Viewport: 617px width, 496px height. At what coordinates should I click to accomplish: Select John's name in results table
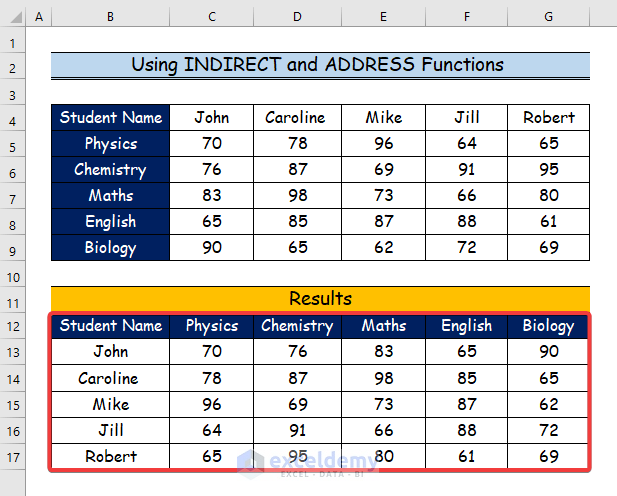(x=111, y=352)
